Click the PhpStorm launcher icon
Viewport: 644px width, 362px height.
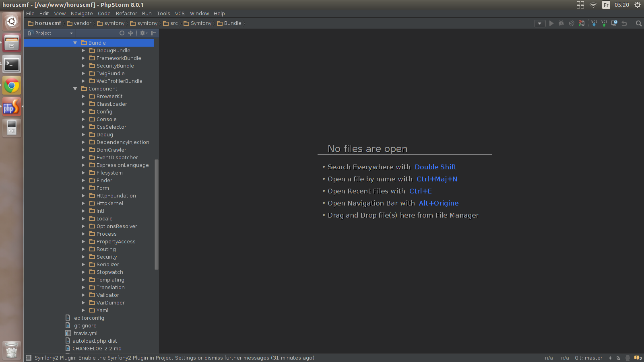click(x=12, y=107)
